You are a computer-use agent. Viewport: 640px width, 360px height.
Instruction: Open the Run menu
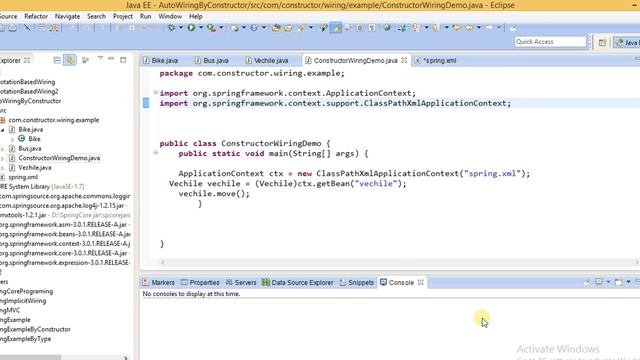tap(145, 16)
